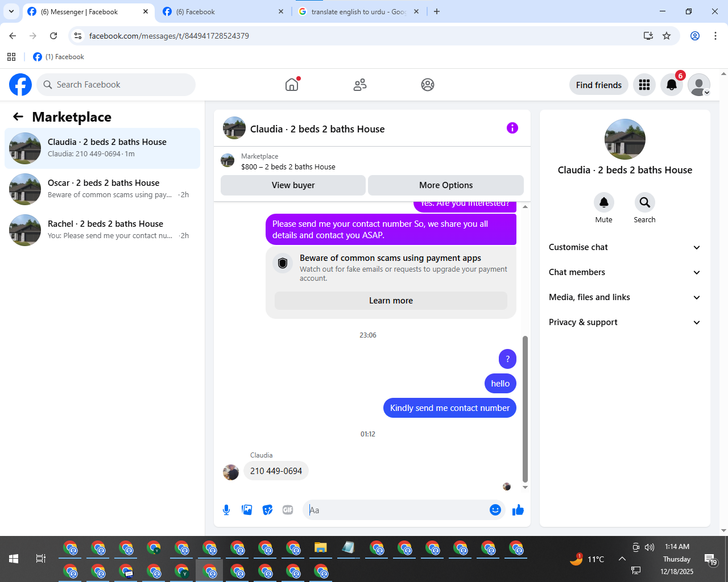Open the volume speaker tray icon
728x582 pixels.
[x=650, y=547]
